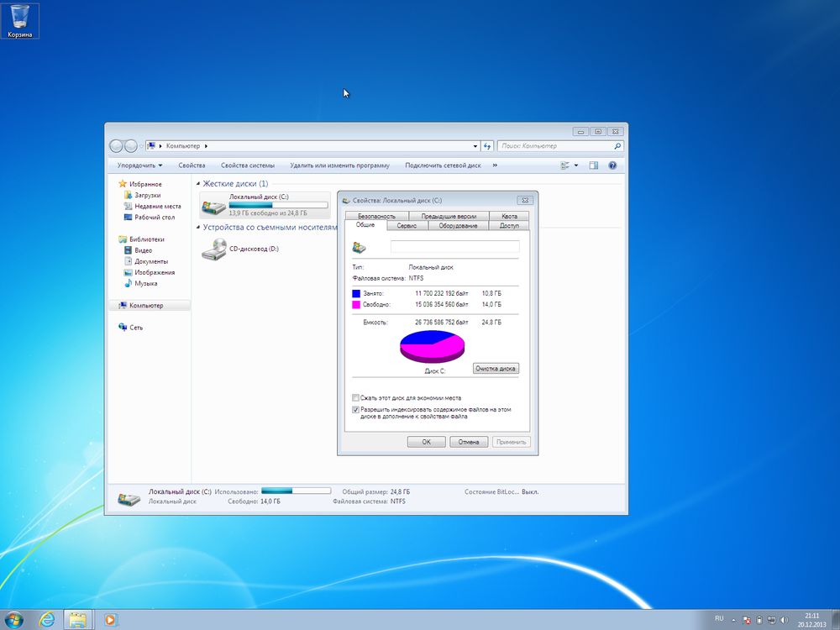Launch Internet Explorer from the taskbar
This screenshot has height=630, width=840.
48,620
